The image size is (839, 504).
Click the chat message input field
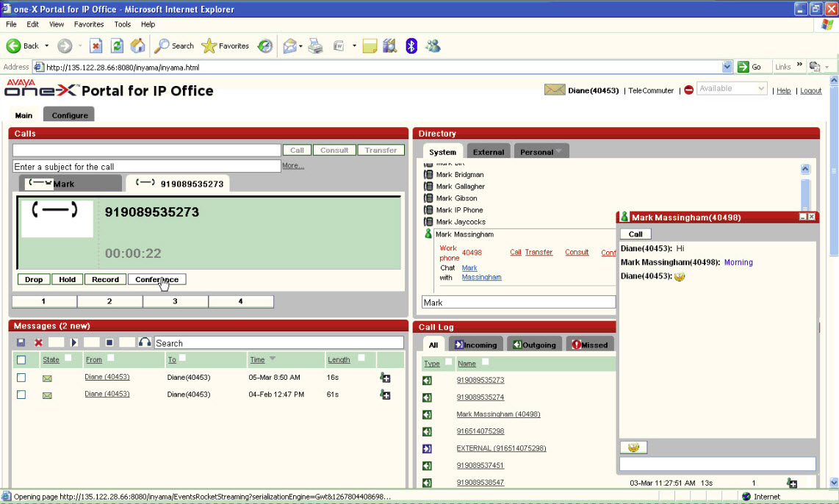tap(717, 464)
